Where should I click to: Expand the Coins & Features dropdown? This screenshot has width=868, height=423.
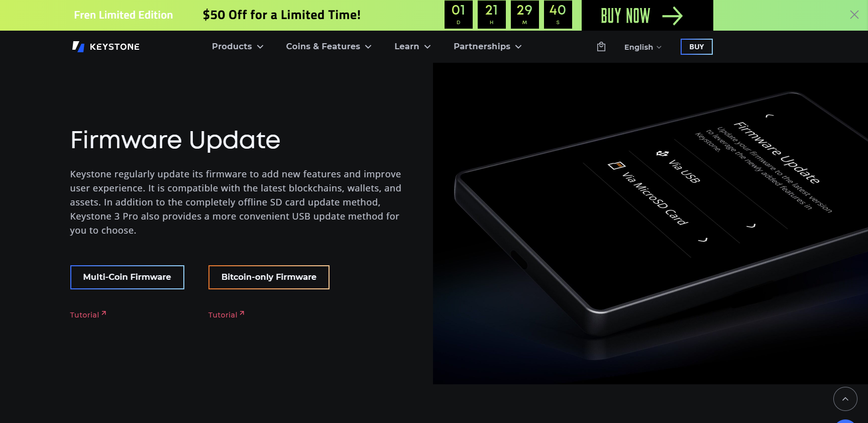329,46
